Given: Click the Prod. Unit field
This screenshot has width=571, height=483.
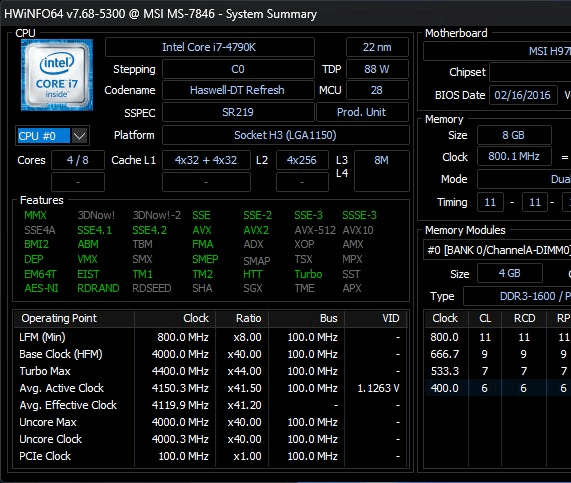Looking at the screenshot, I should (362, 112).
